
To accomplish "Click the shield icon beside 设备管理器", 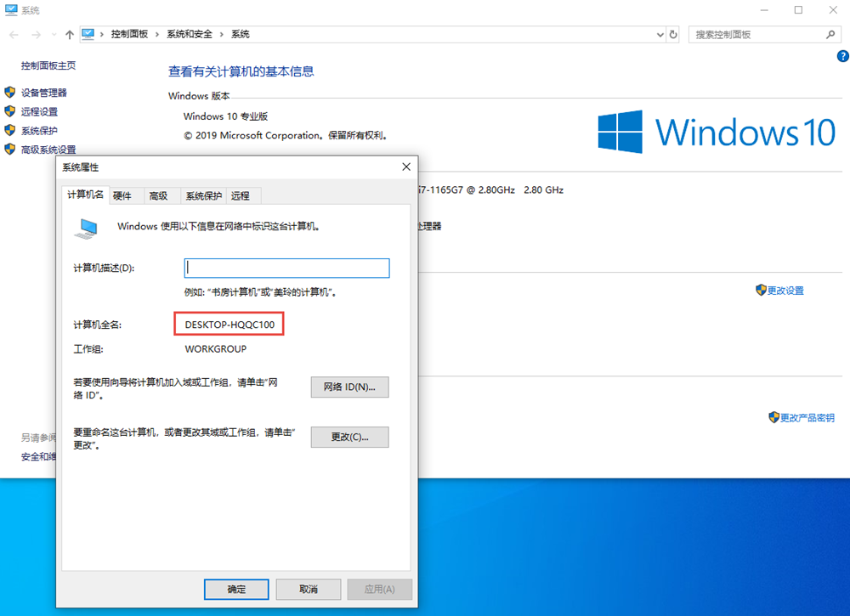I will (10, 93).
